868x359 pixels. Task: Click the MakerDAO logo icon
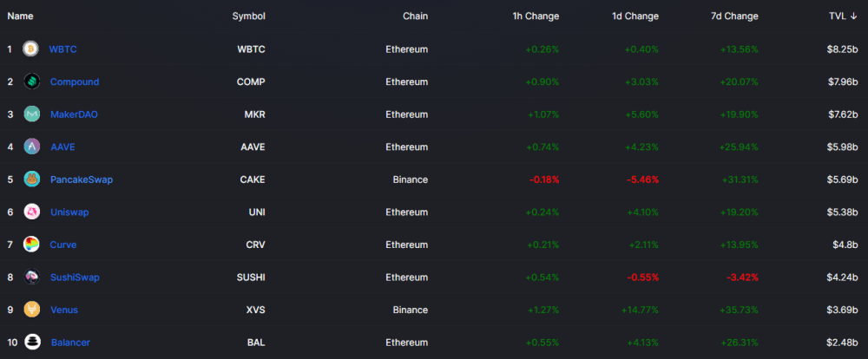[x=31, y=114]
